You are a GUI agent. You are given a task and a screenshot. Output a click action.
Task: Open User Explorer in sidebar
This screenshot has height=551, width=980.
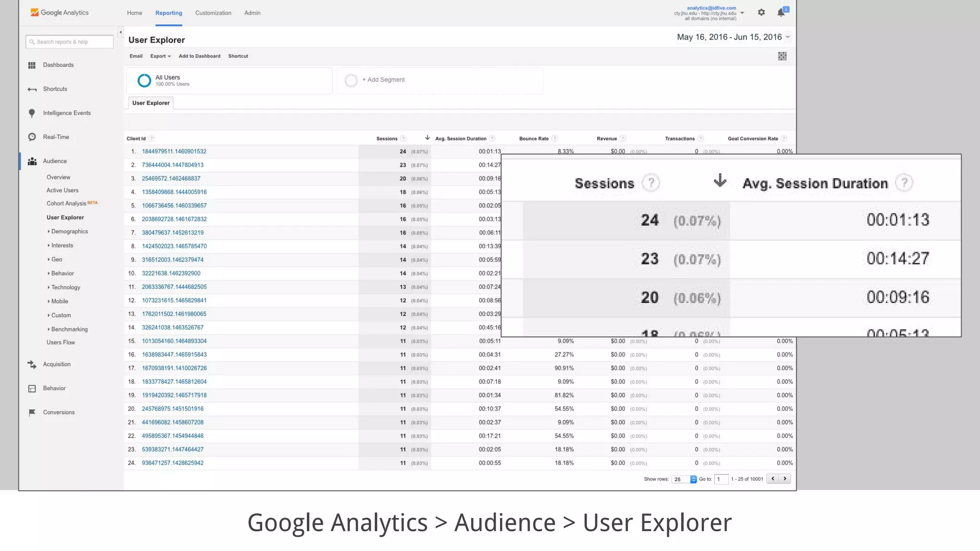[65, 218]
